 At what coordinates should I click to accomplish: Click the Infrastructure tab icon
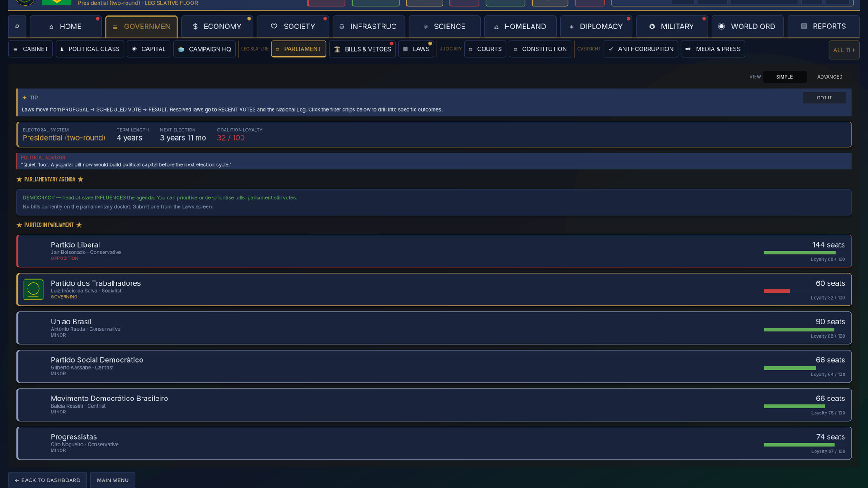pyautogui.click(x=342, y=27)
